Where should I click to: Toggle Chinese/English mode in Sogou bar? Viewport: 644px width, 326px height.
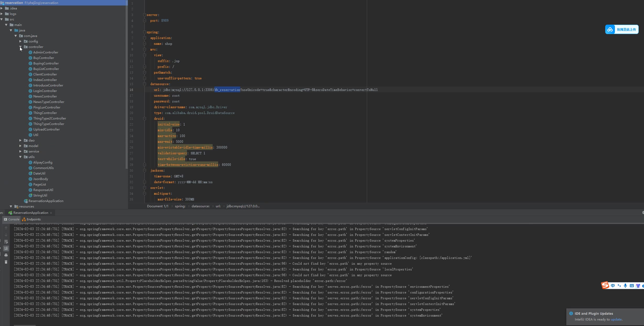tap(613, 286)
